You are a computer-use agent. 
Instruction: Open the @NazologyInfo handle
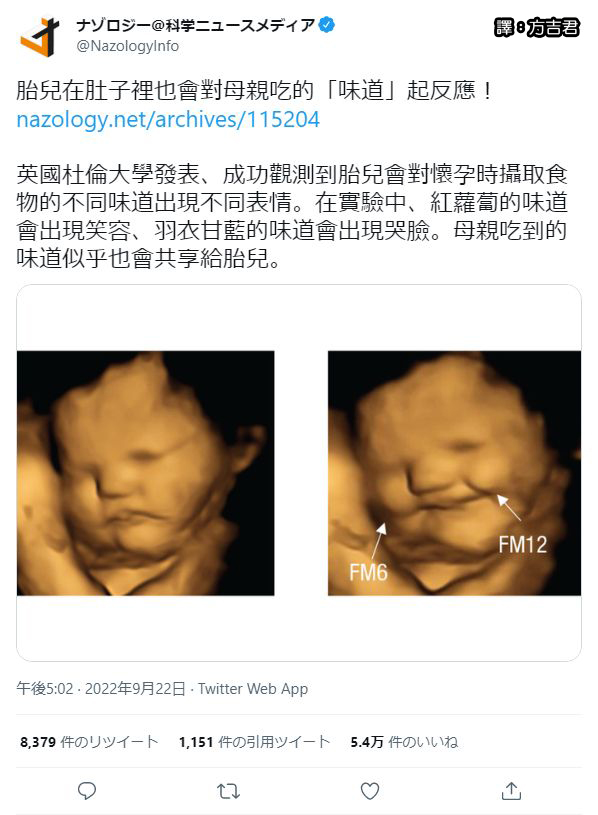tap(127, 46)
